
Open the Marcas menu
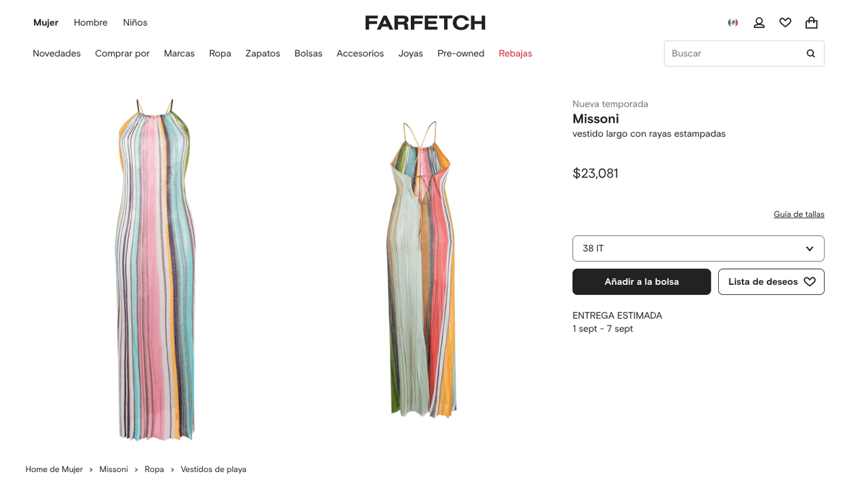pos(179,54)
